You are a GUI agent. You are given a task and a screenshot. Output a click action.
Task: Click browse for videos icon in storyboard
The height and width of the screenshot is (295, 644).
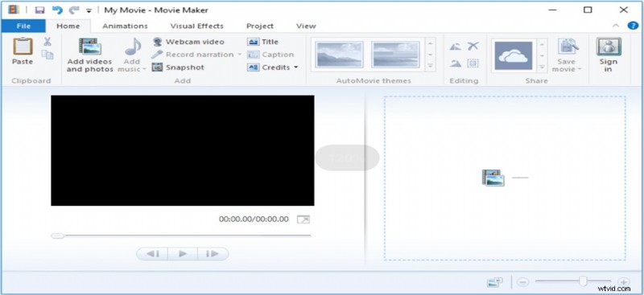point(493,178)
